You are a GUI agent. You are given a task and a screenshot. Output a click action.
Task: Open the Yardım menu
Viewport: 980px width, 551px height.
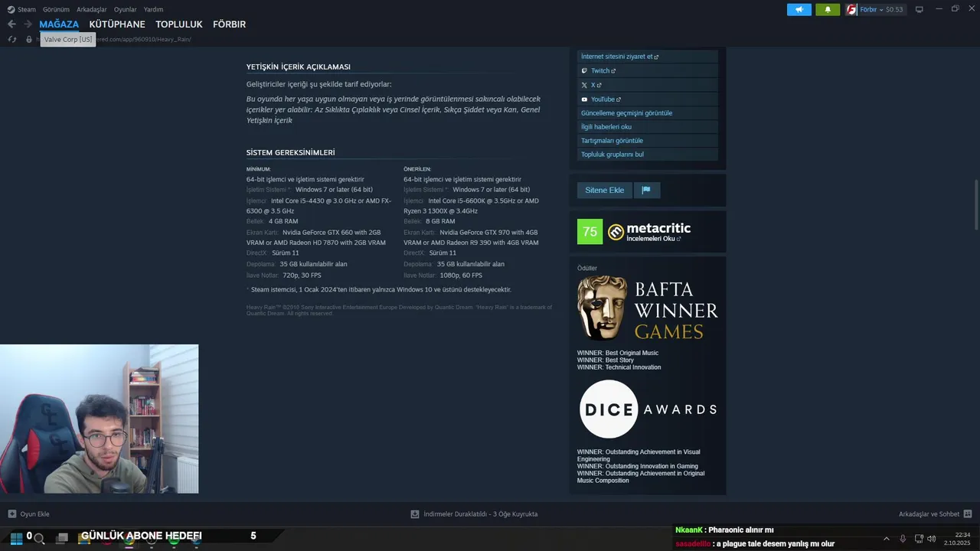click(153, 10)
